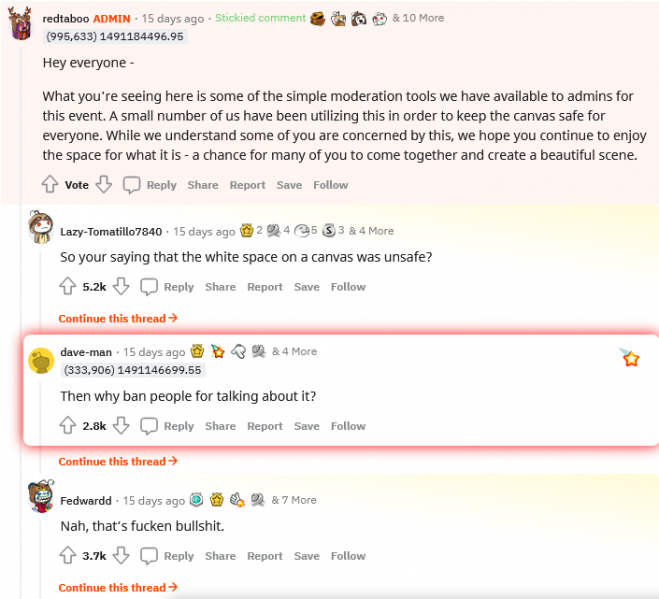Show the '& 10 More' awards on redtaboo's comment

tap(418, 18)
